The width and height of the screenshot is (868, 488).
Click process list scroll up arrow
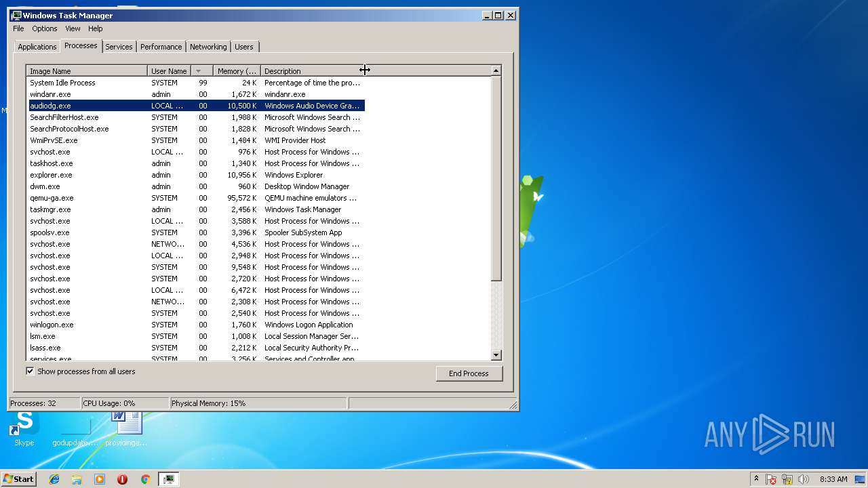click(x=496, y=70)
